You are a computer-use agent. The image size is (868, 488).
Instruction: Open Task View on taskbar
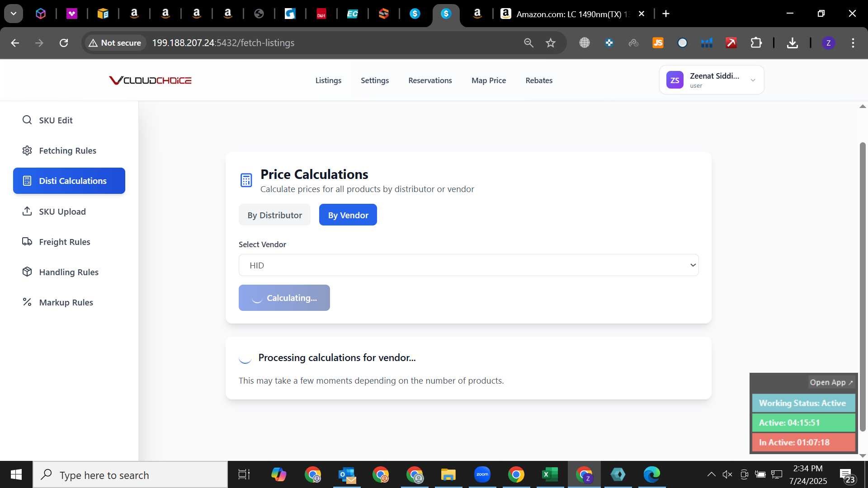(x=244, y=474)
